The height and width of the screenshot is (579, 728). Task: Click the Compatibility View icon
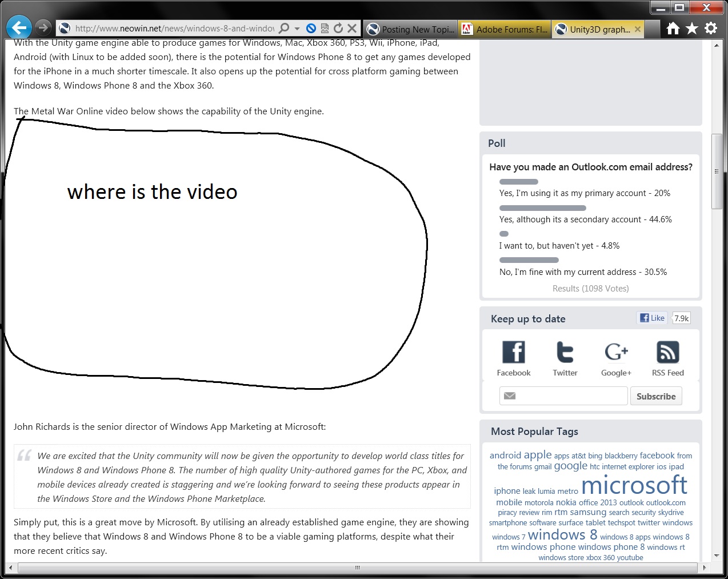tap(325, 28)
